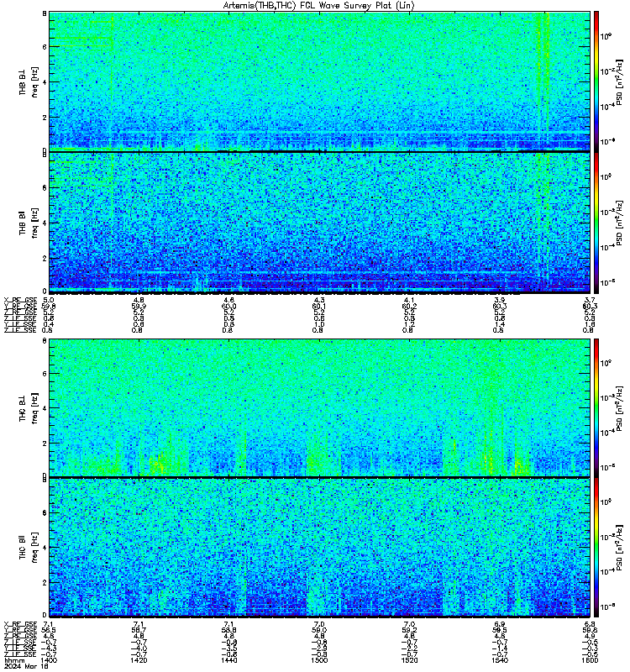Click the 'THB B∥ freq [Hz]' axis label
Screen dimensions: 630x672
point(29,223)
